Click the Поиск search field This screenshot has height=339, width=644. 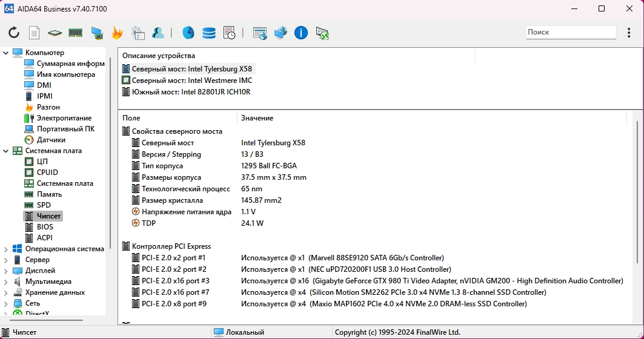click(x=571, y=32)
